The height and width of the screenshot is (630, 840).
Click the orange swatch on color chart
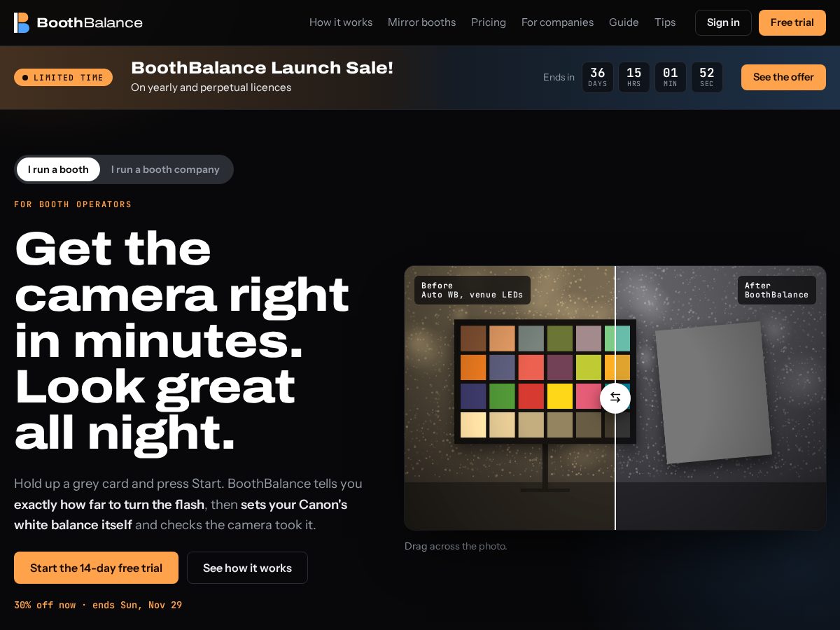(x=473, y=367)
